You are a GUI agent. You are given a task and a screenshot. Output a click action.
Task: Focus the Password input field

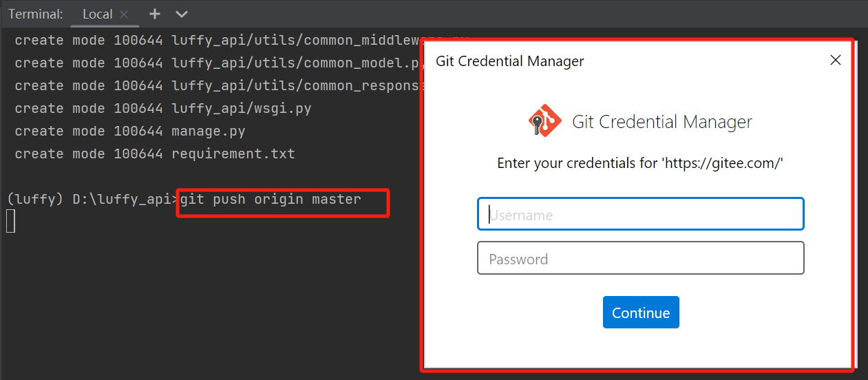pos(640,259)
